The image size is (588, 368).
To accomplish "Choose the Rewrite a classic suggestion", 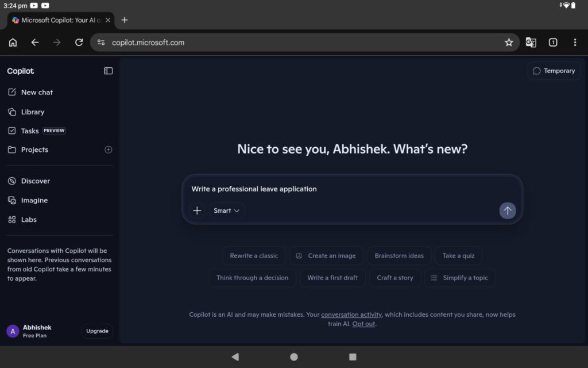I will (x=254, y=256).
